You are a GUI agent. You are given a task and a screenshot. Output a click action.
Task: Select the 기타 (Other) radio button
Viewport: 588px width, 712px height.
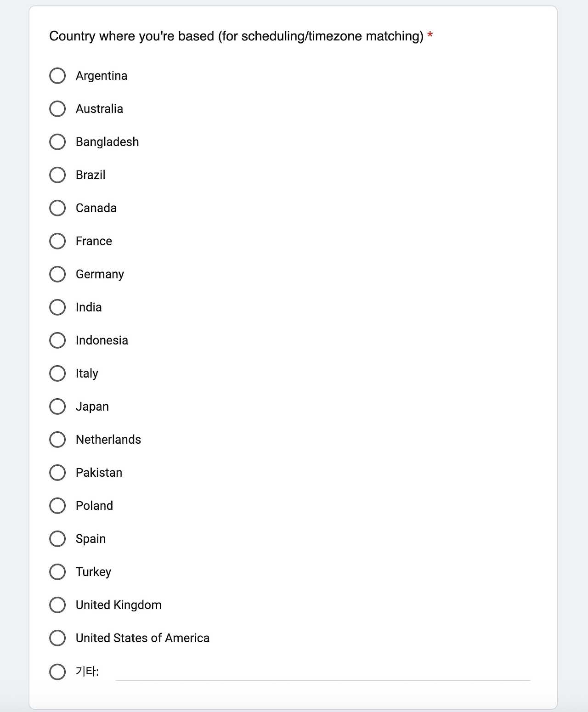pos(57,672)
